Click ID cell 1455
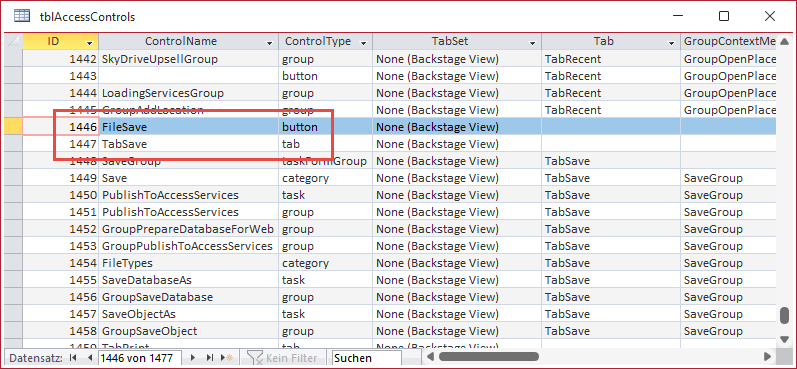 click(x=61, y=280)
